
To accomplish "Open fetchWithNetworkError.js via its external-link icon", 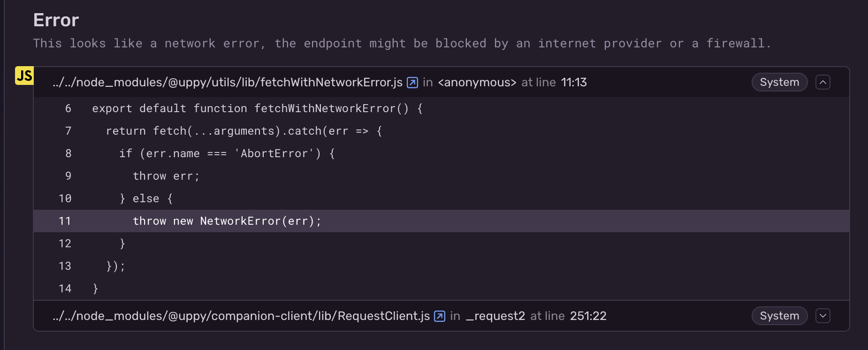I will coord(411,82).
